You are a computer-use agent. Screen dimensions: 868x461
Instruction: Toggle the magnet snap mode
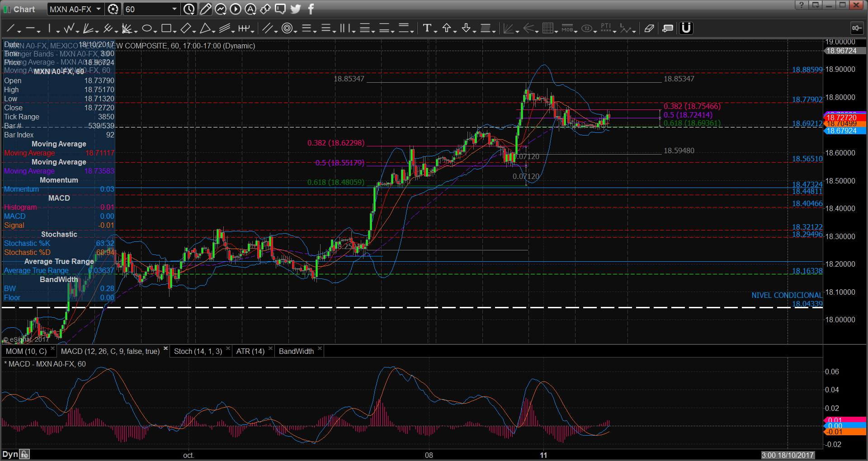(x=686, y=28)
